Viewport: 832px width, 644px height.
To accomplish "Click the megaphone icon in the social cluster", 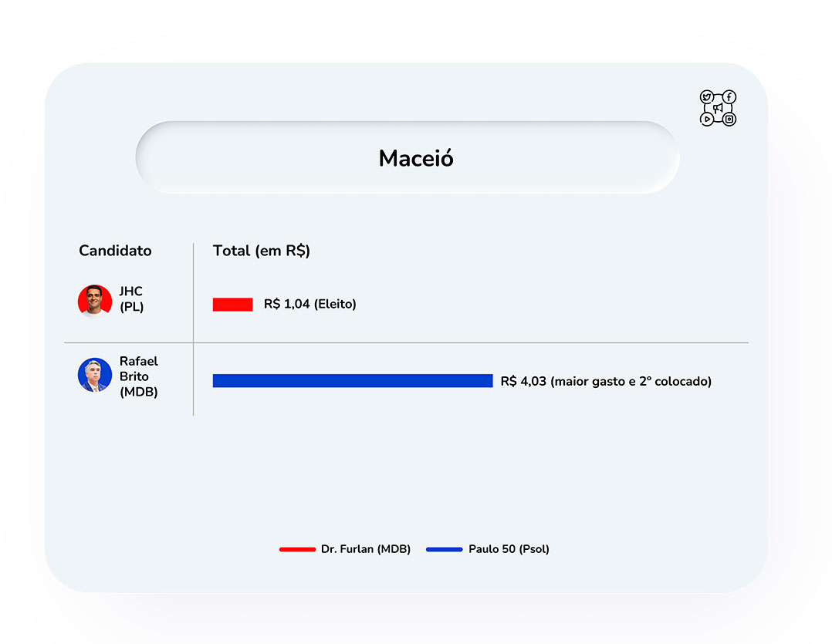I will [x=718, y=108].
